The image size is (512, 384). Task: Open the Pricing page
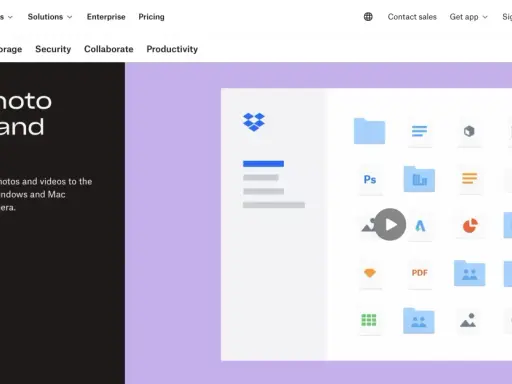[x=151, y=17]
